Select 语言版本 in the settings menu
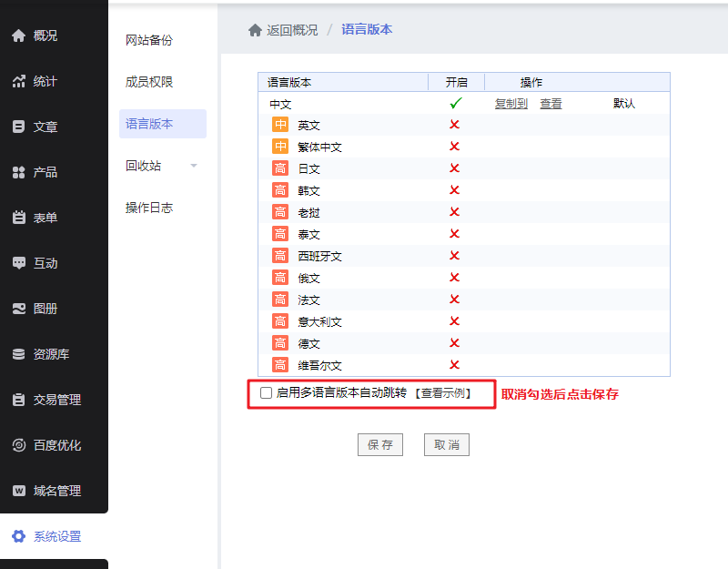Image resolution: width=728 pixels, height=569 pixels. tap(163, 124)
